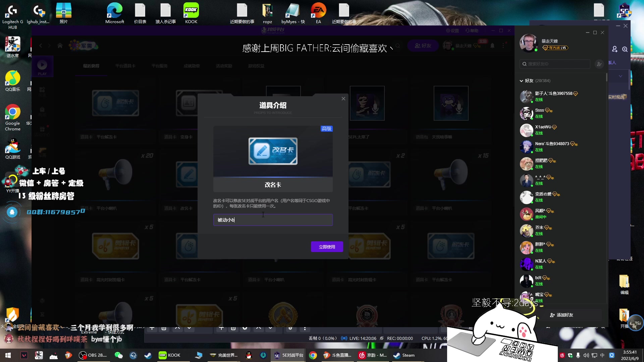Click the home icon in 5E navigation

(x=60, y=46)
